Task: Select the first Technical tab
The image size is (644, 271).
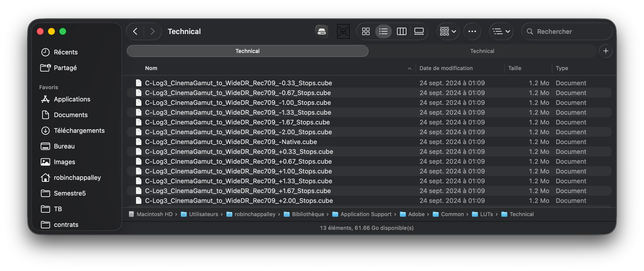Action: click(248, 51)
